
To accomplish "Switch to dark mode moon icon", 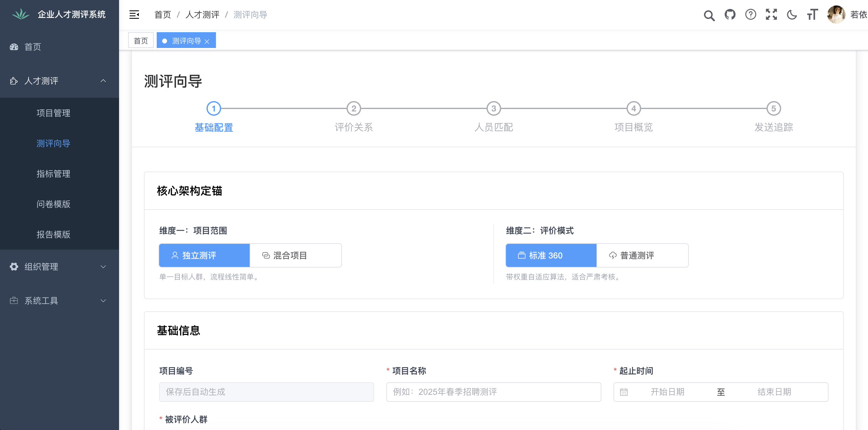I will click(x=791, y=15).
